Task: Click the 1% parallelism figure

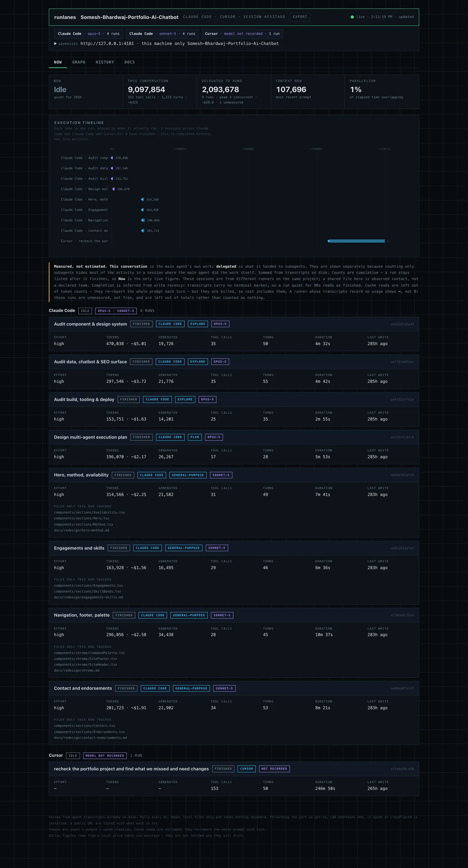Action: pyautogui.click(x=356, y=90)
